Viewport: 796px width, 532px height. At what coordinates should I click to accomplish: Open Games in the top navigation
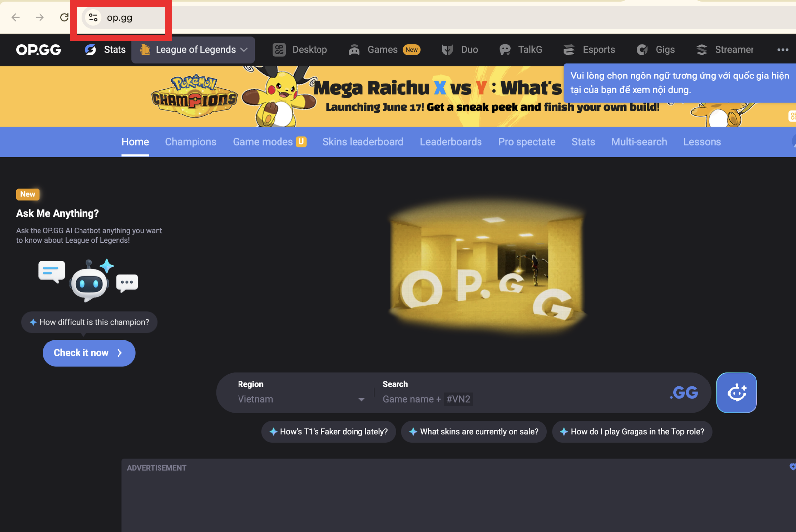[x=384, y=50]
